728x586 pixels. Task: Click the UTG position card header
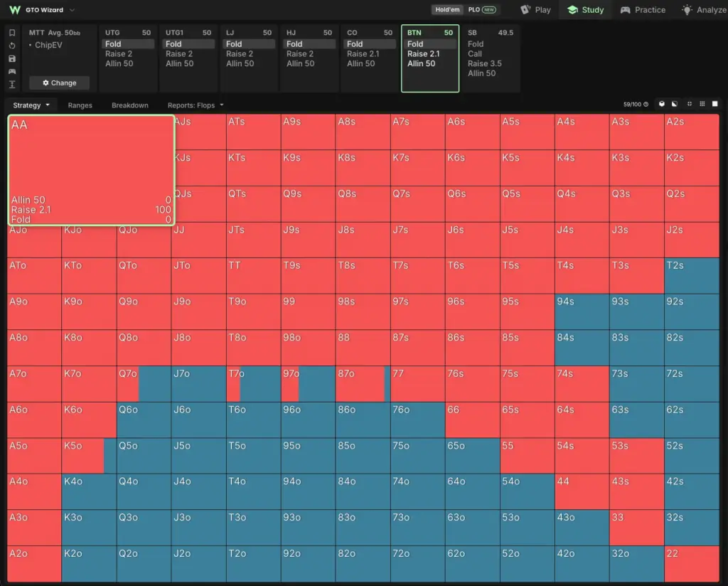128,33
